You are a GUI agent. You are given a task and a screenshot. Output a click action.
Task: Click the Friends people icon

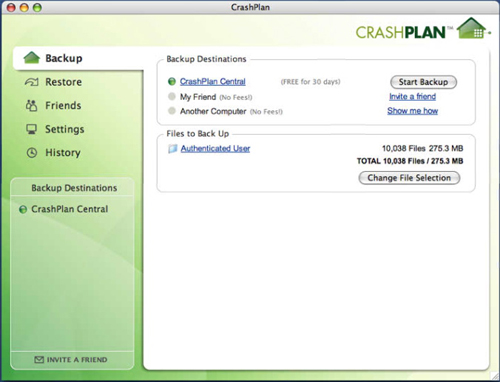[x=32, y=105]
